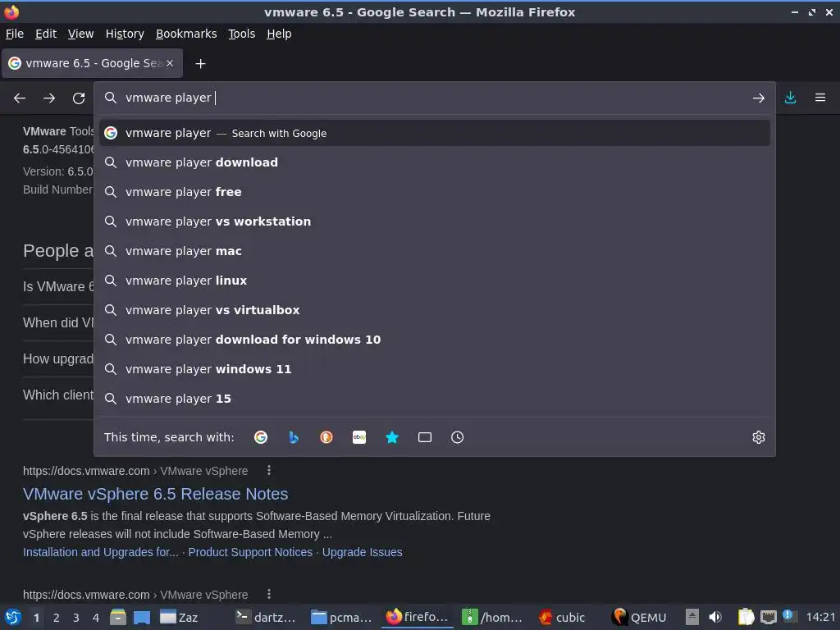Go back to previous page

(x=20, y=98)
